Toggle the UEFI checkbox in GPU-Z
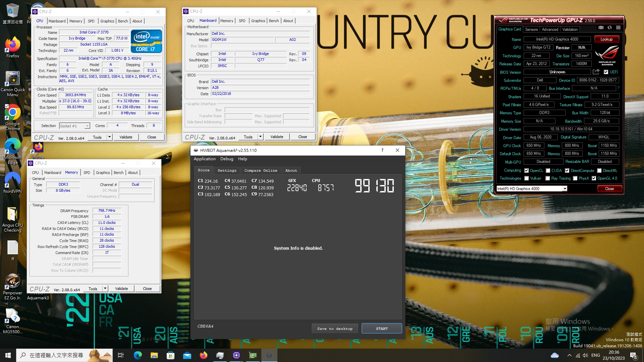Screen dimensions: 644x362 pos(606,72)
